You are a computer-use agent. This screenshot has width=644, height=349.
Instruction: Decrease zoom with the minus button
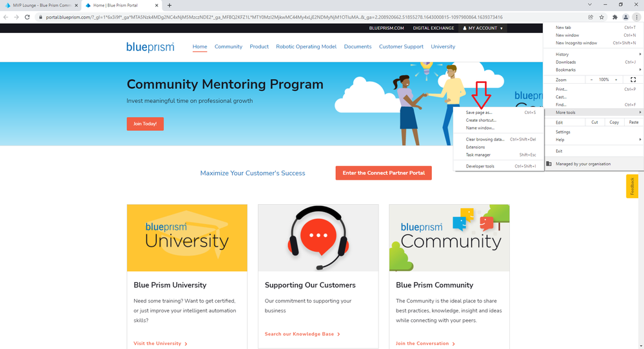pyautogui.click(x=591, y=80)
